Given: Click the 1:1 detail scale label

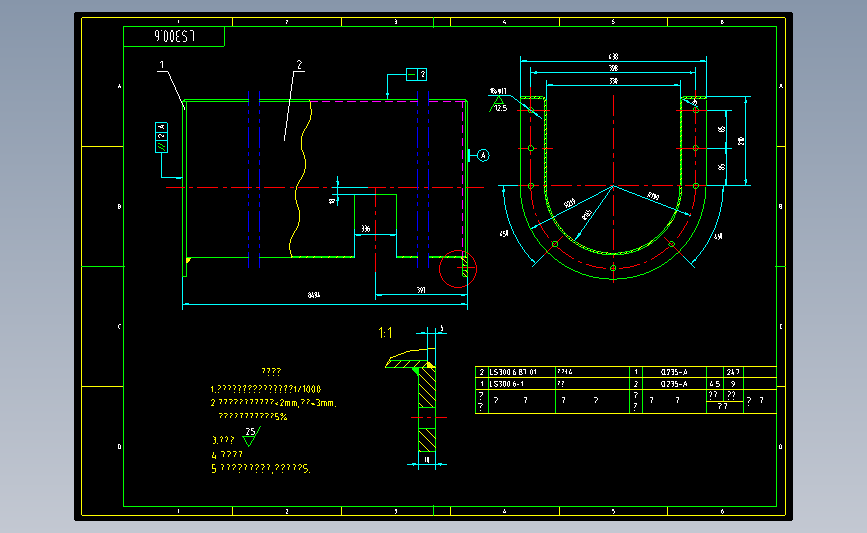Looking at the screenshot, I should point(385,333).
